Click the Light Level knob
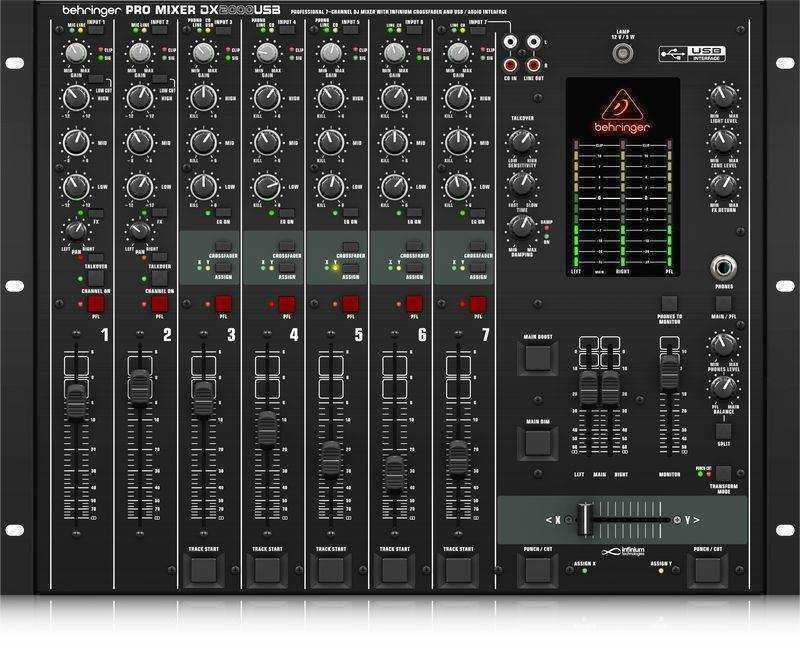Viewport: 800px width, 647px height. tap(723, 97)
